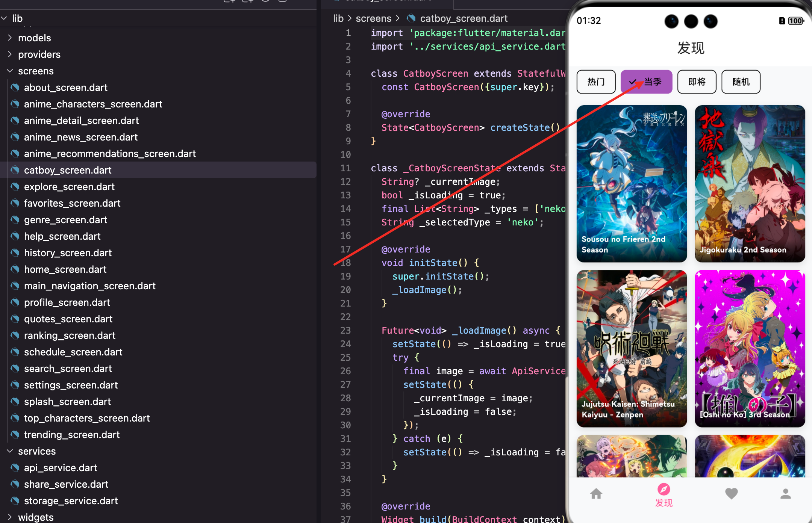Click Dart icon next to share_service.dart
Image resolution: width=812 pixels, height=523 pixels.
coord(15,484)
